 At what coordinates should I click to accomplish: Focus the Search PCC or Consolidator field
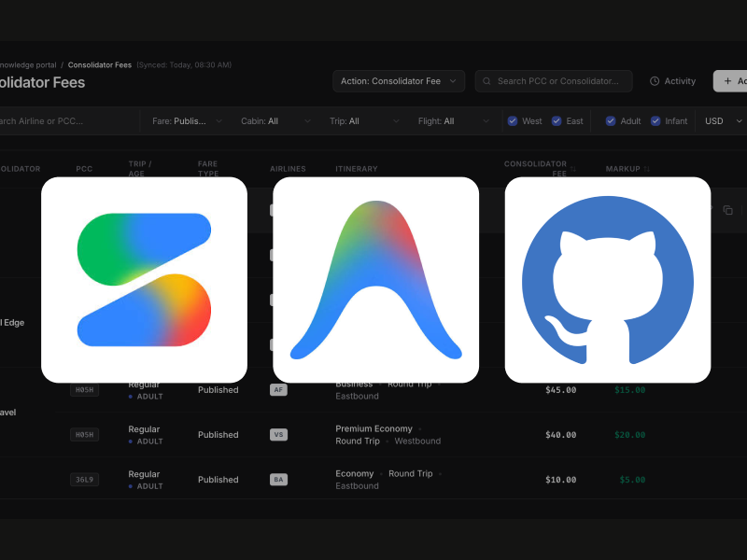pyautogui.click(x=554, y=81)
